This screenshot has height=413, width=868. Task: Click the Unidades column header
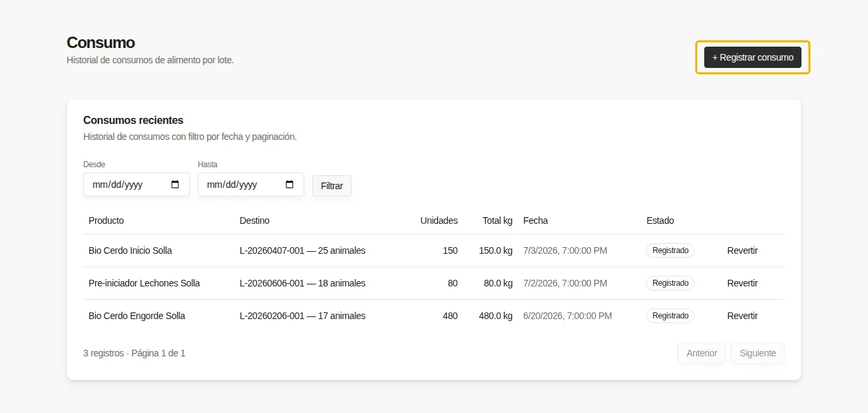point(439,220)
